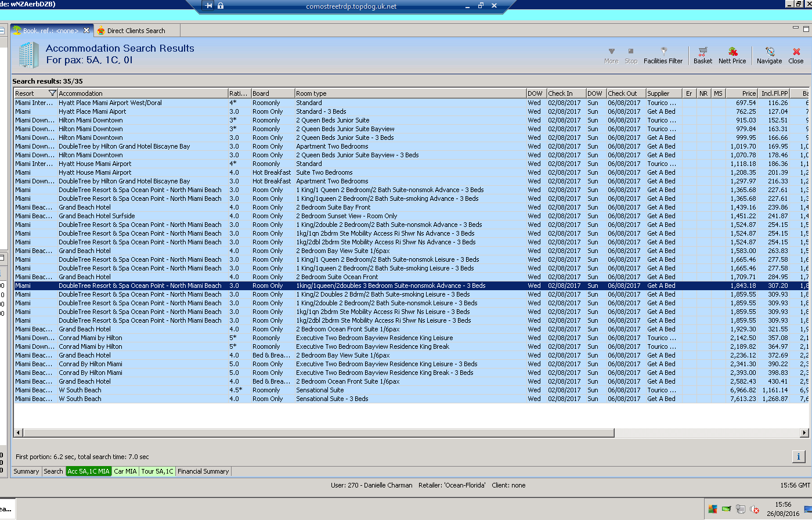The width and height of the screenshot is (812, 520).
Task: Open the Financial Summary tab
Action: point(203,471)
